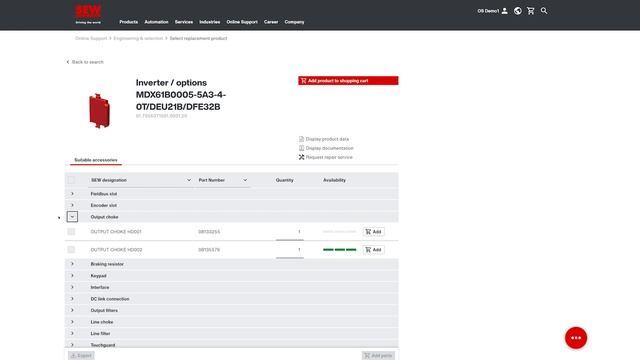Image resolution: width=640 pixels, height=360 pixels.
Task: Click OUTPUT CHOKE HD001 designation text
Action: coord(116,232)
